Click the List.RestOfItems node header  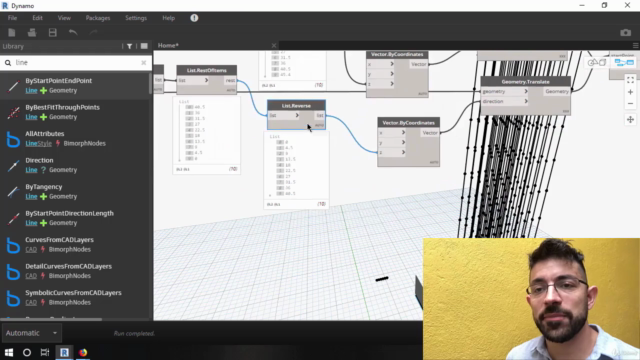207,70
